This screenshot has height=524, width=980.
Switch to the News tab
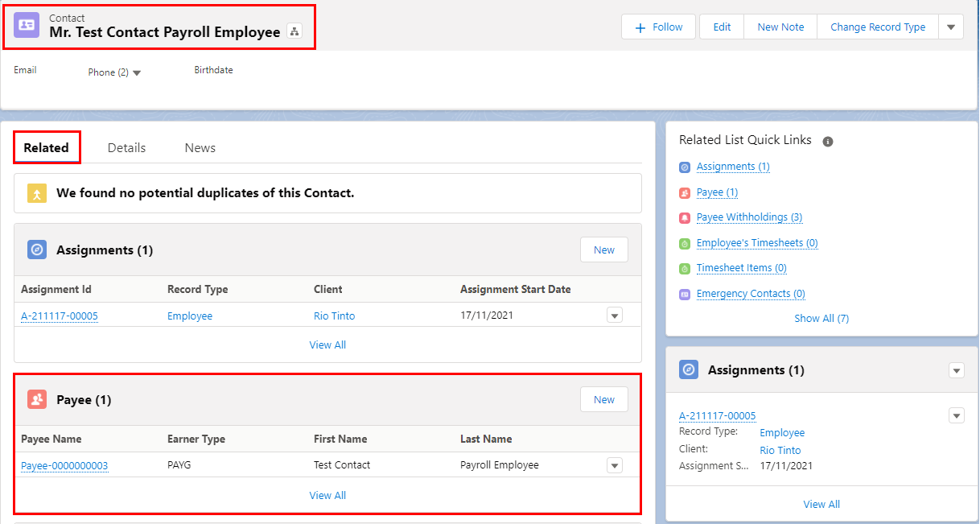coord(200,147)
